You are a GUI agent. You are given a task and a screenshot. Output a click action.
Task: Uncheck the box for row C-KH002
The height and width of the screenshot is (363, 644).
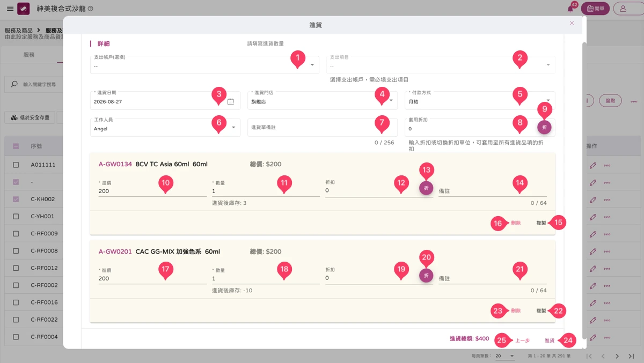[x=16, y=199]
